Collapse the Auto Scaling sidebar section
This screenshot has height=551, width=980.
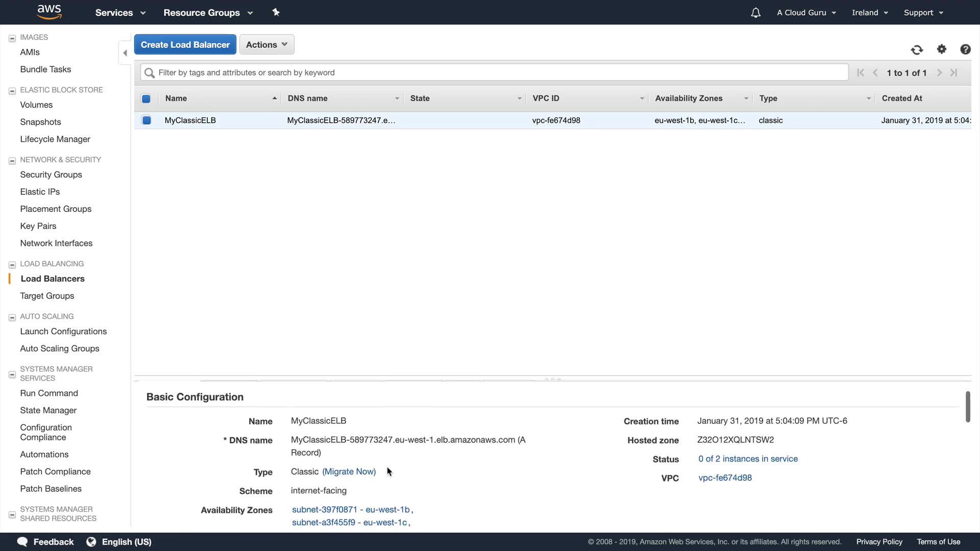[x=12, y=317]
